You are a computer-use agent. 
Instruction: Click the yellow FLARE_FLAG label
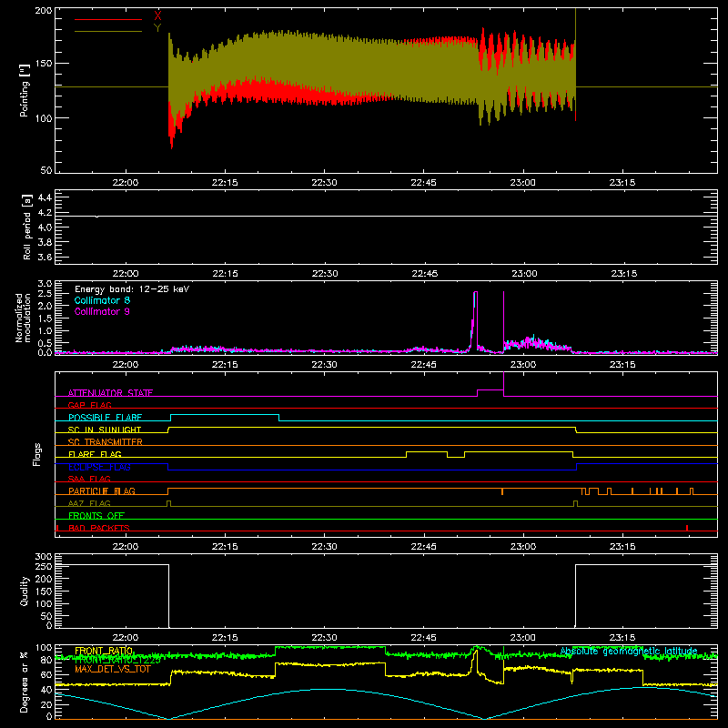(x=95, y=454)
